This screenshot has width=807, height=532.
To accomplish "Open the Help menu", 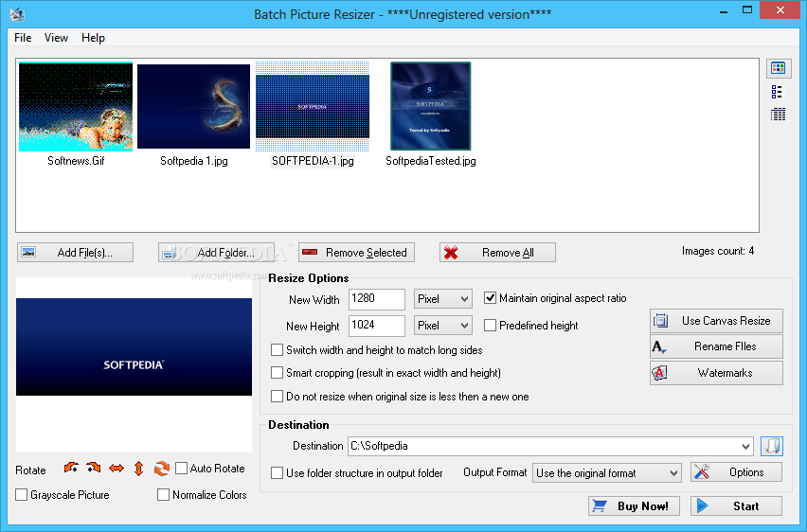I will [x=93, y=38].
